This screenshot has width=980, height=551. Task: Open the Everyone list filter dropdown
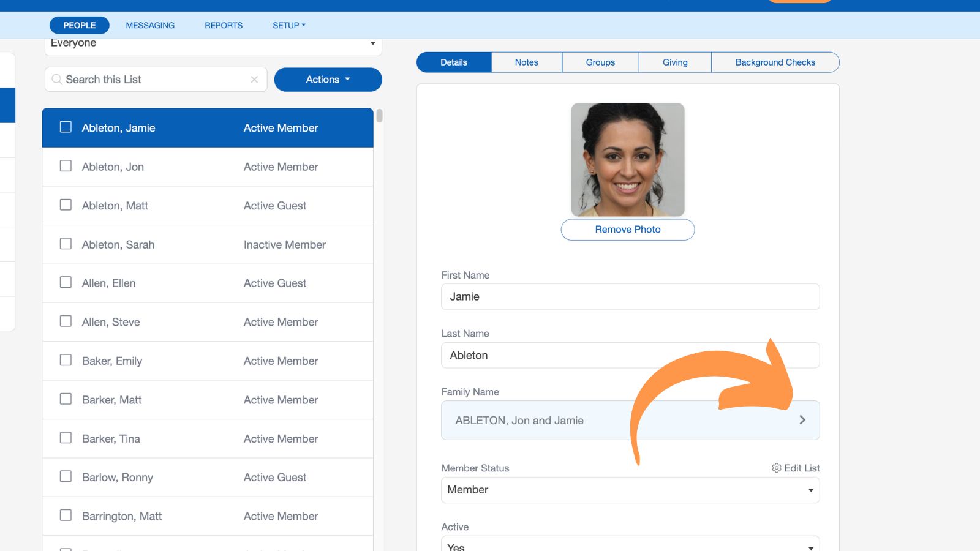point(213,43)
